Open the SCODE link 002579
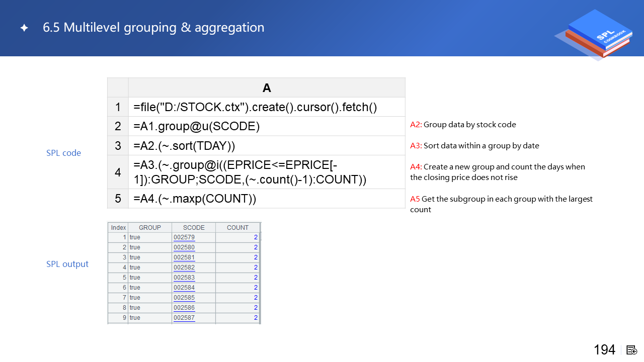This screenshot has height=362, width=644. 184,237
